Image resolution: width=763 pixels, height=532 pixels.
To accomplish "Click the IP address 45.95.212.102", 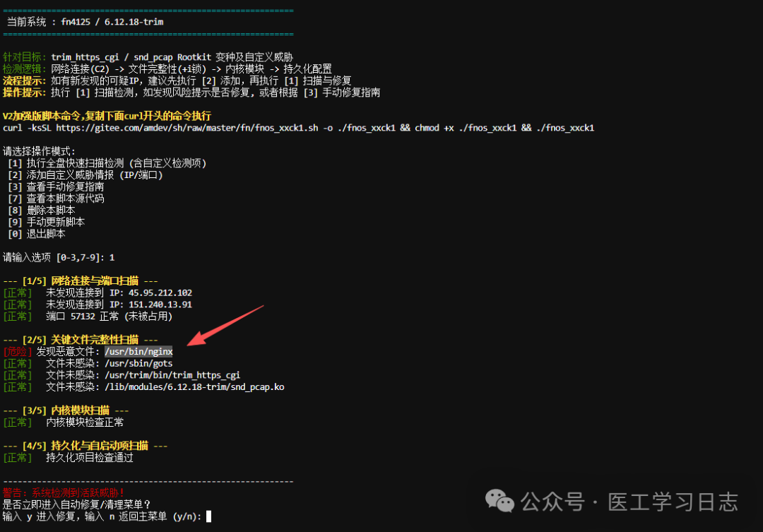I will [160, 292].
